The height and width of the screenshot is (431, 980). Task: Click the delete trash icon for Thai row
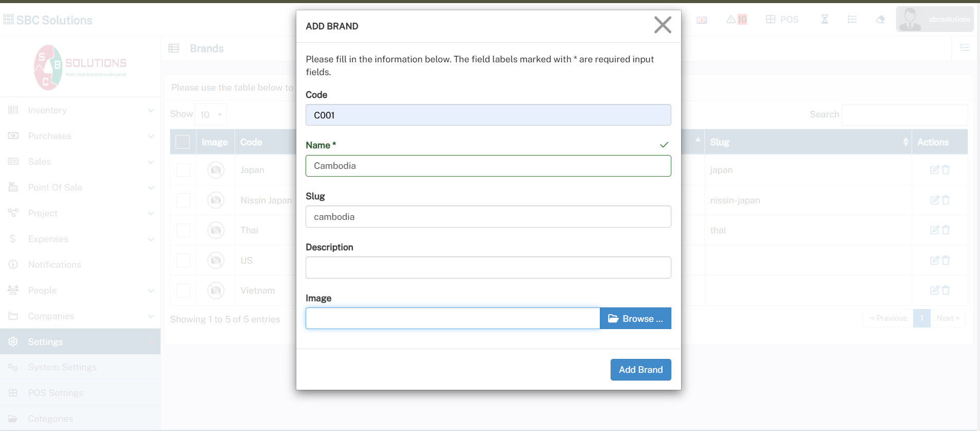tap(946, 230)
